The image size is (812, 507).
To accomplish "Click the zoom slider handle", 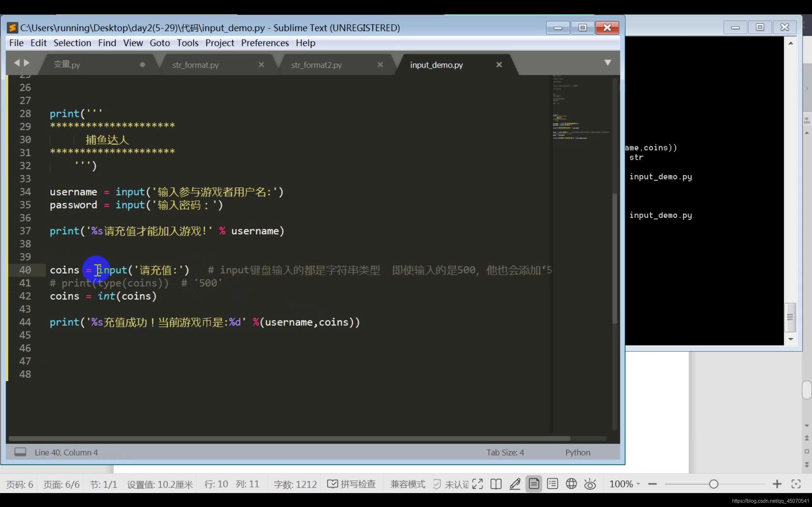I will (x=714, y=484).
